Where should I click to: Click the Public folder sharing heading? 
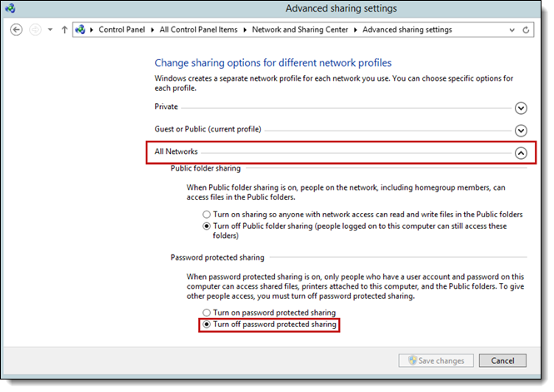(x=206, y=168)
